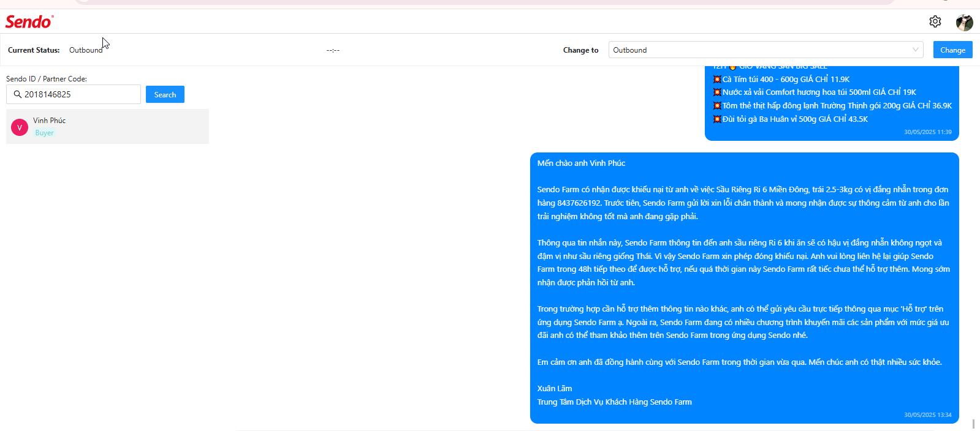The image size is (980, 431).
Task: Click the 30/05/2025 13:34 timestamp
Action: [927, 415]
